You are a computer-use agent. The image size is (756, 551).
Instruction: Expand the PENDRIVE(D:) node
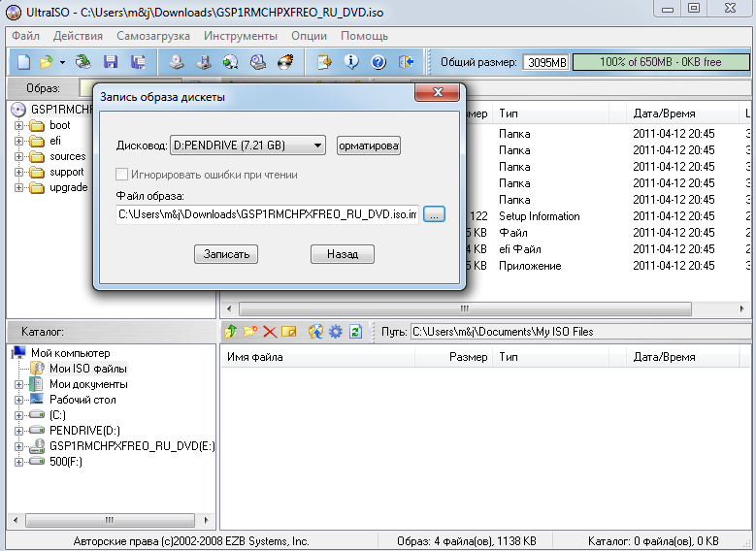click(x=18, y=431)
